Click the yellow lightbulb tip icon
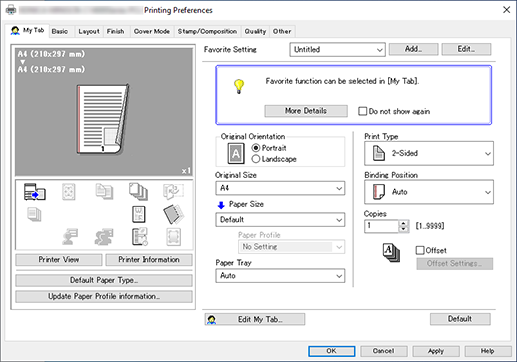This screenshot has width=517, height=362. pos(239,86)
